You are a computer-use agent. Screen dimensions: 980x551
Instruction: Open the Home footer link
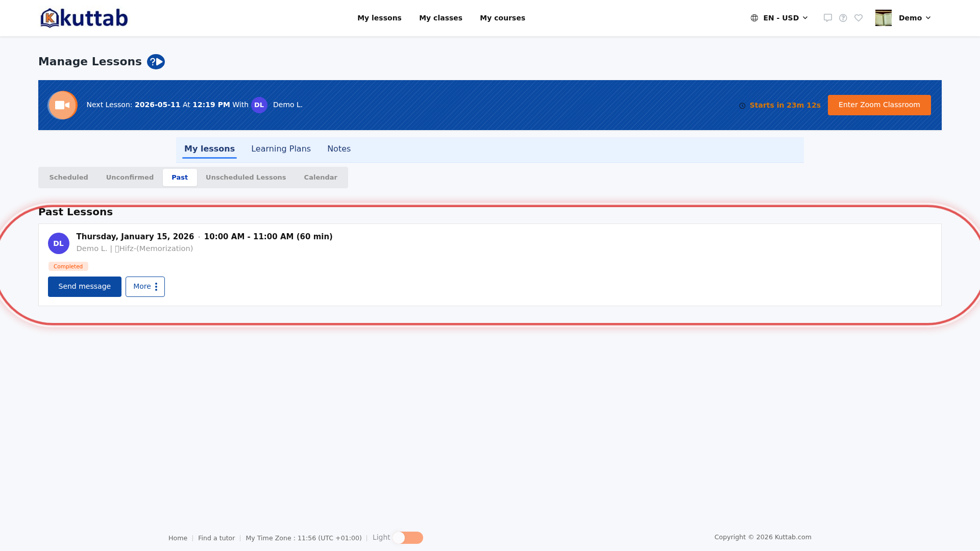(x=178, y=538)
